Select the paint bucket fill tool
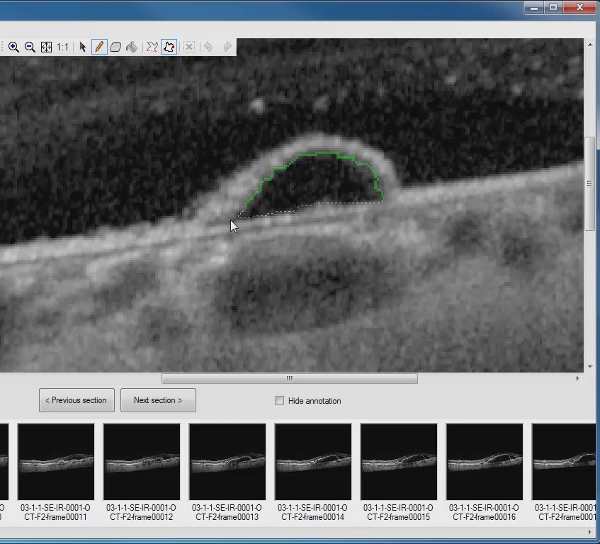The image size is (600, 544). tap(132, 47)
